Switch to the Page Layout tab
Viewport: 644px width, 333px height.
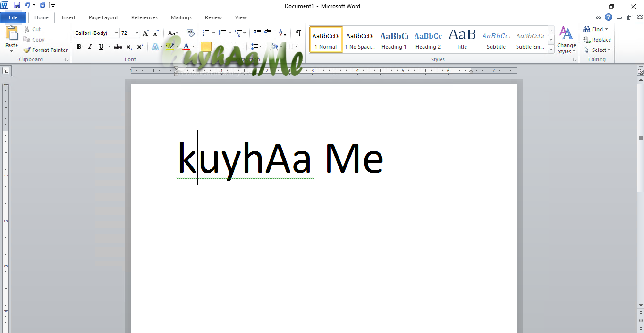(103, 17)
